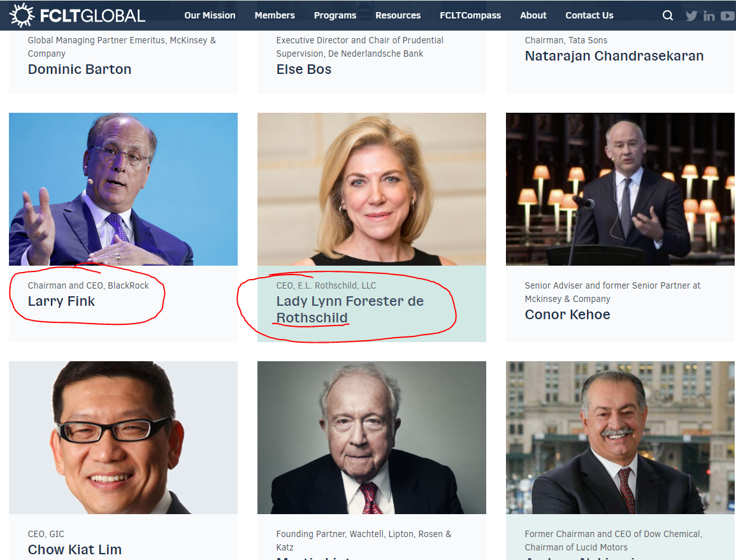736x560 pixels.
Task: Click photo above former Dow Chemical chairman
Action: point(620,438)
